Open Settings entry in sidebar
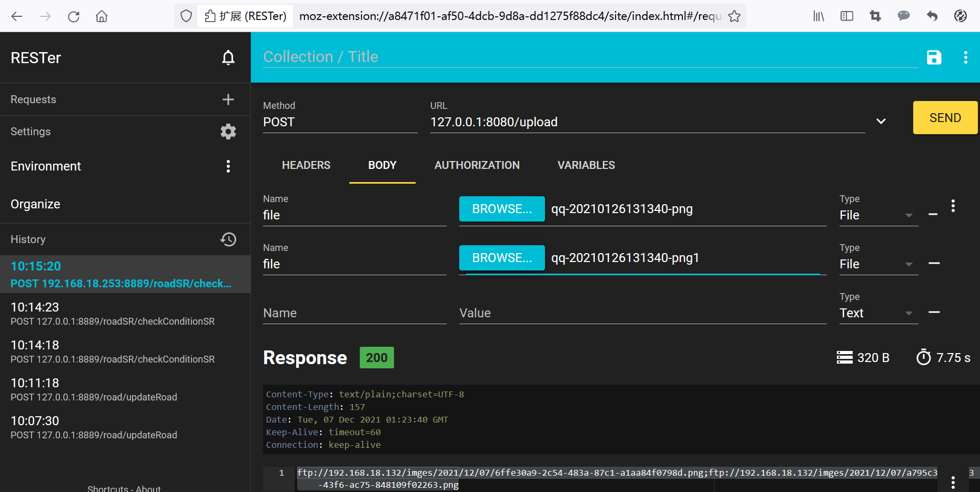Viewport: 980px width, 492px height. [31, 132]
